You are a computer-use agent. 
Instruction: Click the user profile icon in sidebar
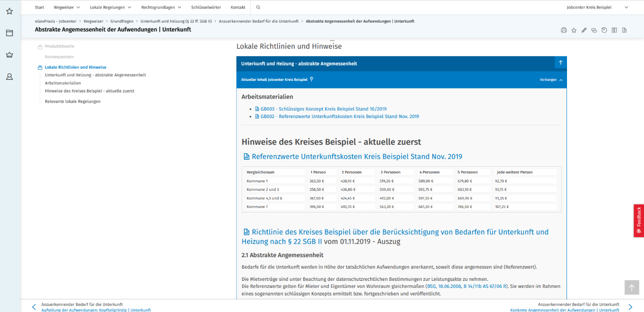tap(10, 77)
